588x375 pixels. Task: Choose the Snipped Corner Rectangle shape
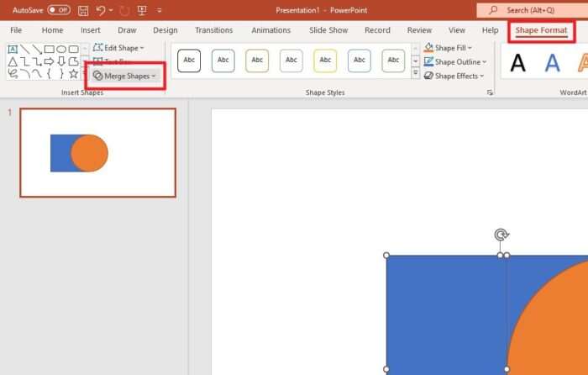[74, 61]
